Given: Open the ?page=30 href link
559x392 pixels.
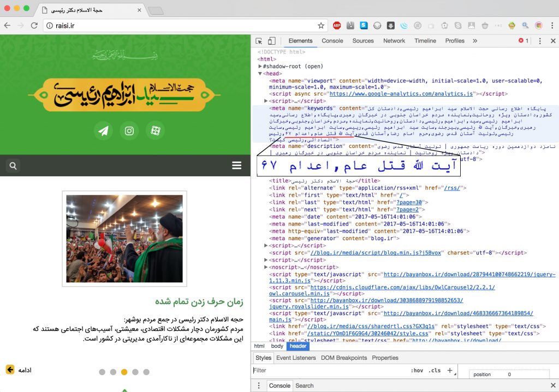Looking at the screenshot, I should click(409, 202).
